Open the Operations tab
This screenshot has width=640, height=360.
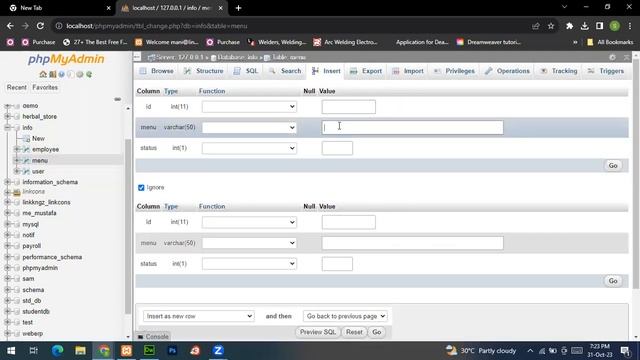point(507,71)
